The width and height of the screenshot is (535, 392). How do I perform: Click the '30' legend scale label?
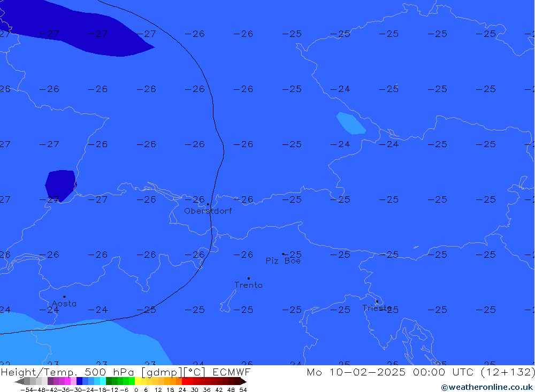pyautogui.click(x=195, y=390)
